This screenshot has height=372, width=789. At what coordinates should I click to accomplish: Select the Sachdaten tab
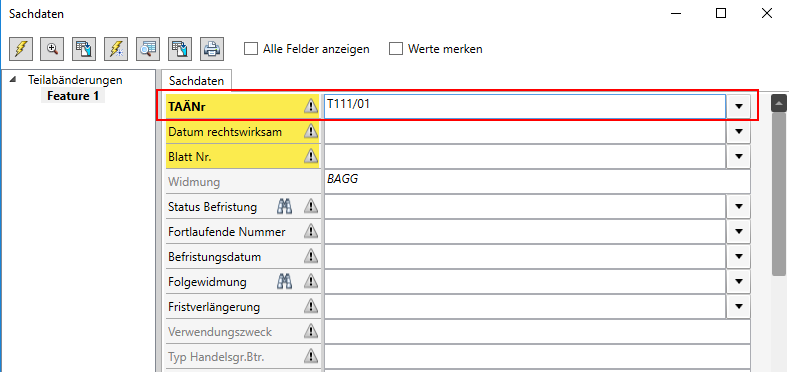(196, 81)
